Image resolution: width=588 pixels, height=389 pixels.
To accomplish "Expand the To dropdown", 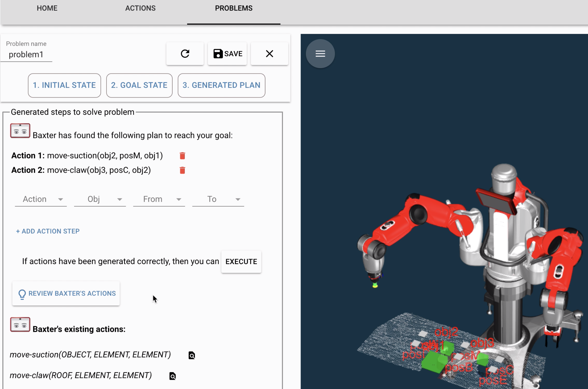I will coord(218,199).
